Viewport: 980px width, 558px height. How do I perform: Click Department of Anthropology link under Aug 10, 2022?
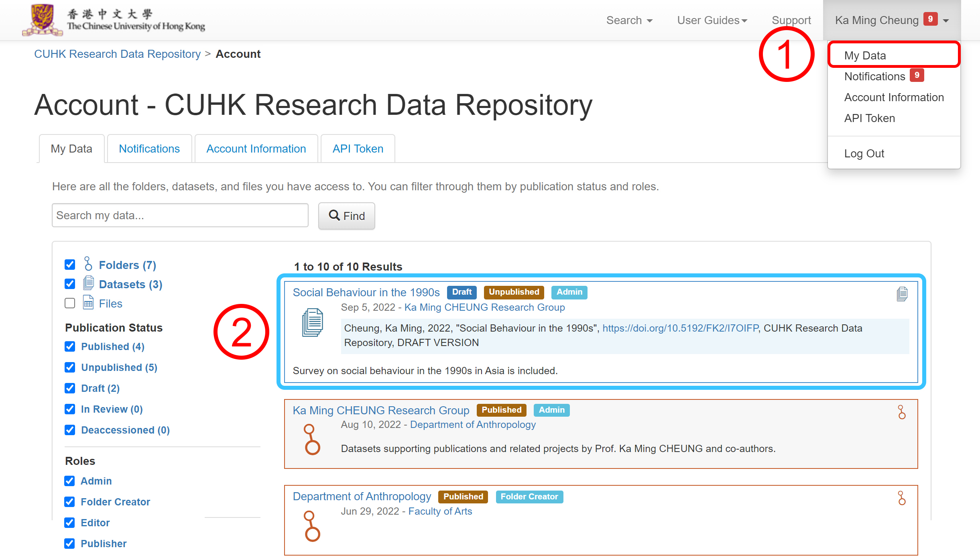click(x=473, y=425)
